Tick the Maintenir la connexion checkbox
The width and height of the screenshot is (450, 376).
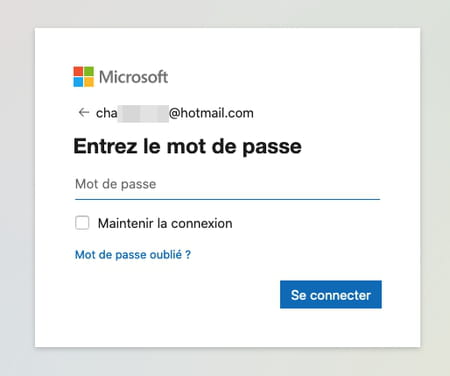82,223
